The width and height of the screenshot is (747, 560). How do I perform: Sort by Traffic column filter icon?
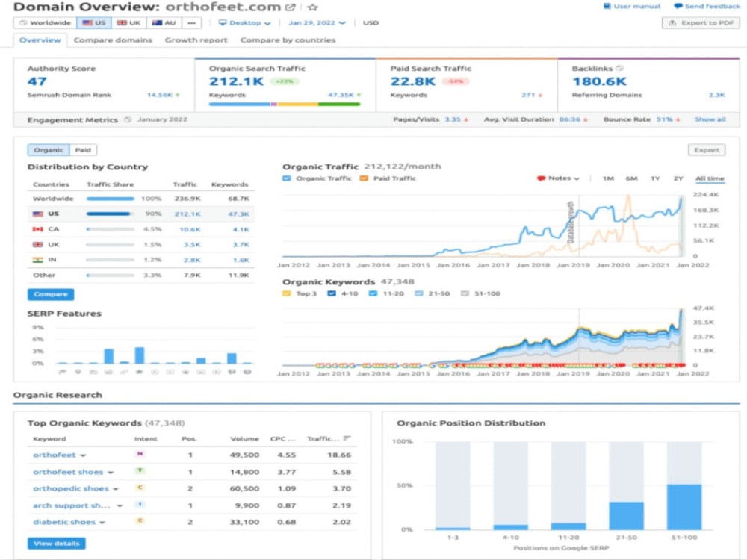[347, 438]
